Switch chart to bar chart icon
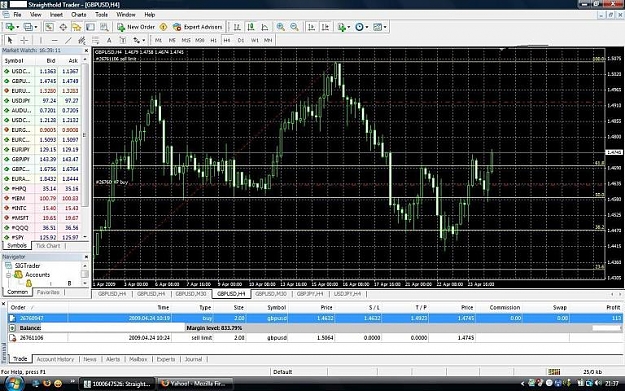625x391 pixels. click(x=237, y=27)
